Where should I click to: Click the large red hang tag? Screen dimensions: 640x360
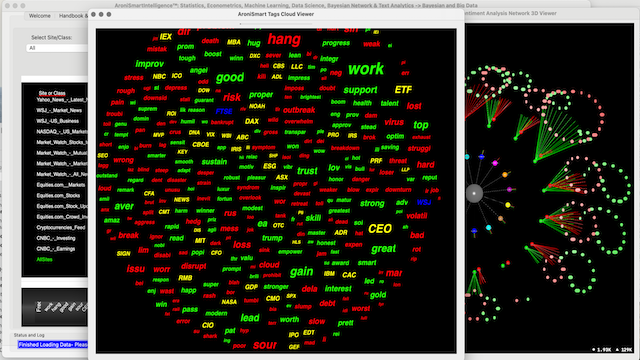pos(284,39)
